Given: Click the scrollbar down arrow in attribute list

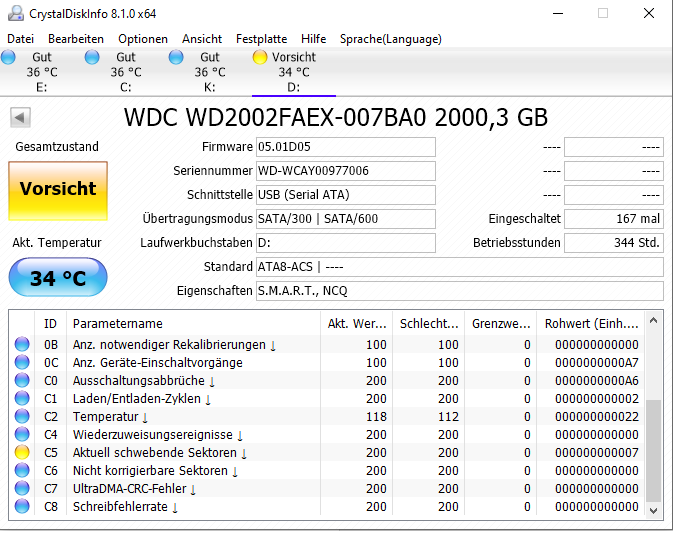Looking at the screenshot, I should coord(653,510).
